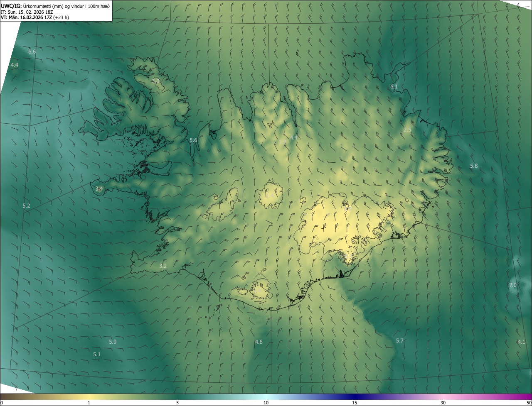Screen dimensions: 532x406
Task: Click the 4.1 value label
Action: (521, 342)
